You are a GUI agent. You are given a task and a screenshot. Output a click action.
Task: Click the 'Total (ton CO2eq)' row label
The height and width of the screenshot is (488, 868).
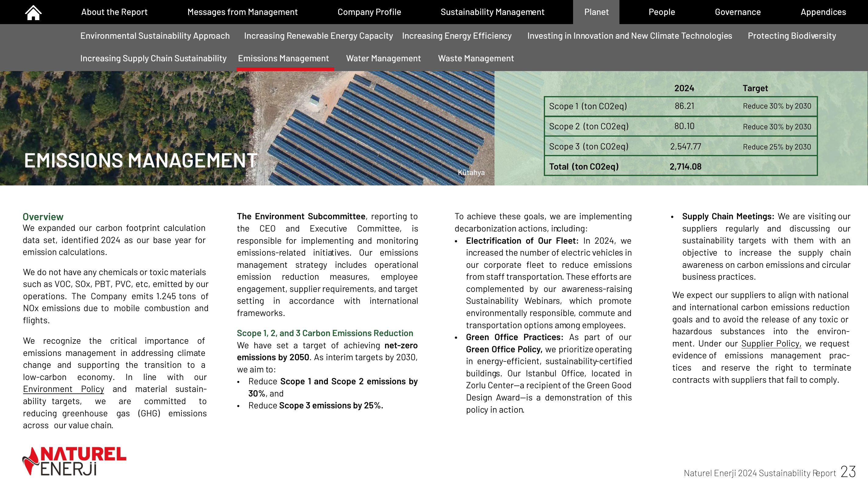click(584, 167)
